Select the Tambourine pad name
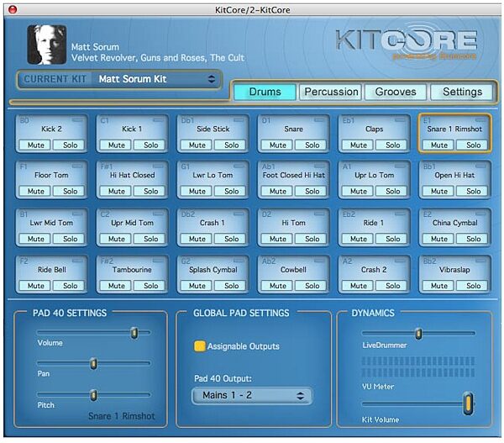504x443 pixels. 132,270
